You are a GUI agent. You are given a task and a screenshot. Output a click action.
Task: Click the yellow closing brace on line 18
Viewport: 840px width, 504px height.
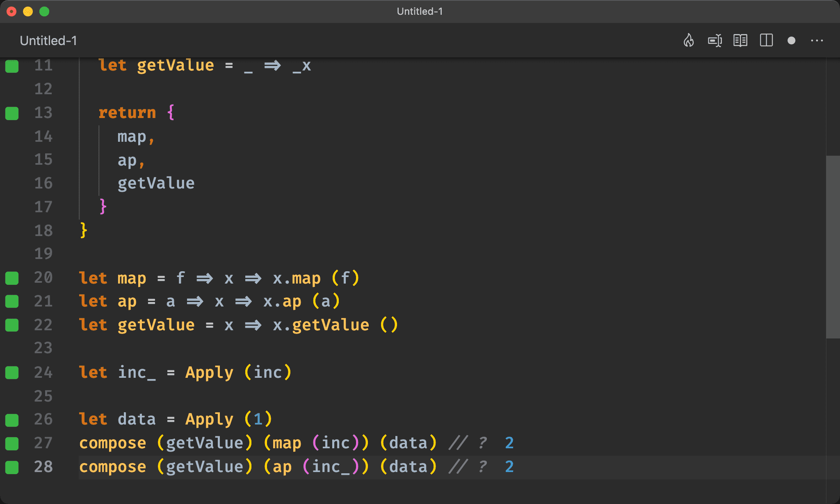click(x=84, y=230)
